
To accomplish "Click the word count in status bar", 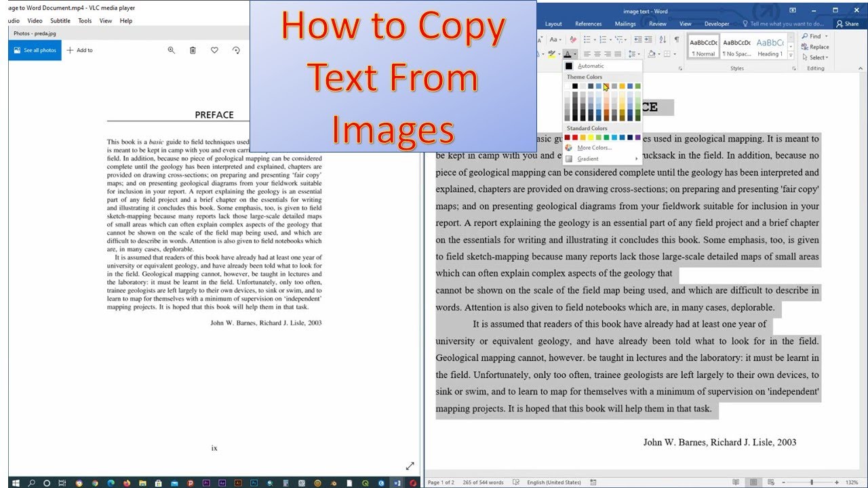I will point(483,483).
